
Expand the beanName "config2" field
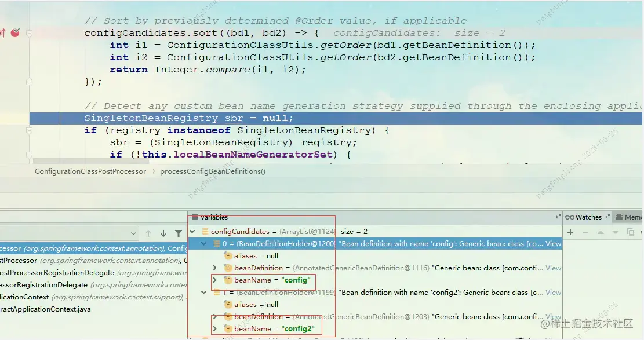(215, 329)
